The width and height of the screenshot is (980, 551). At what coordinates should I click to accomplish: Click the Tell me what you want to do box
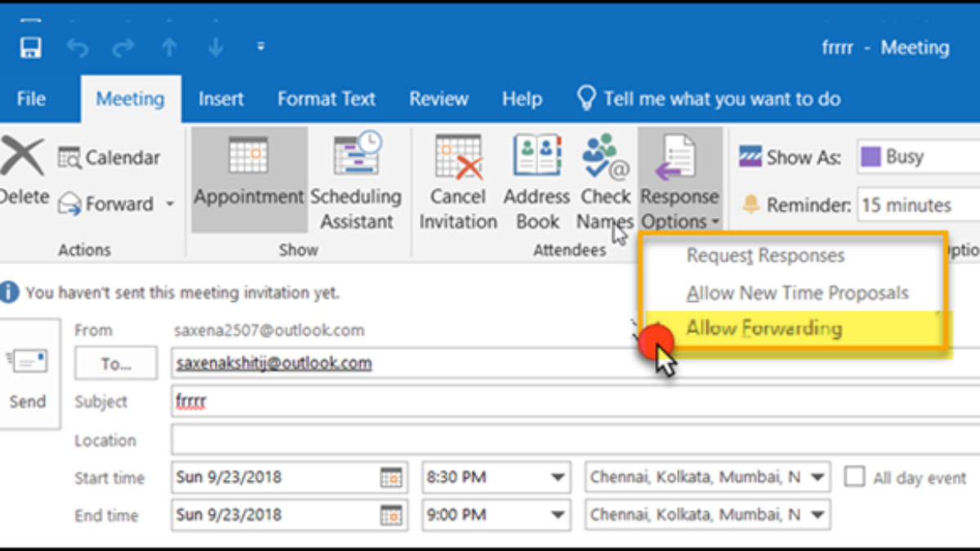(709, 99)
